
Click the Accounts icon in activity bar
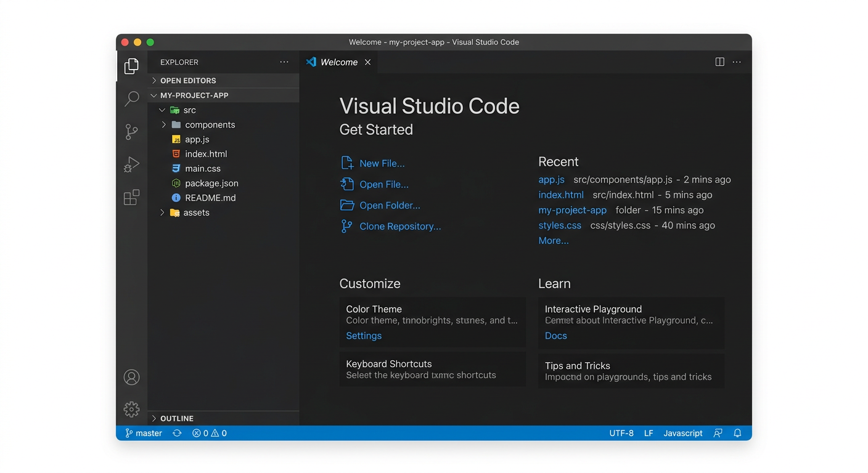(131, 377)
